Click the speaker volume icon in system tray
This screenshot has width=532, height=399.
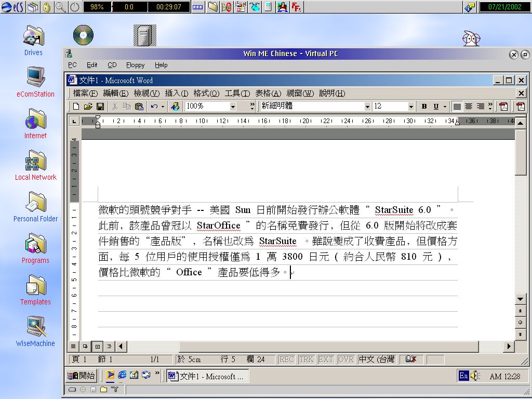[475, 376]
